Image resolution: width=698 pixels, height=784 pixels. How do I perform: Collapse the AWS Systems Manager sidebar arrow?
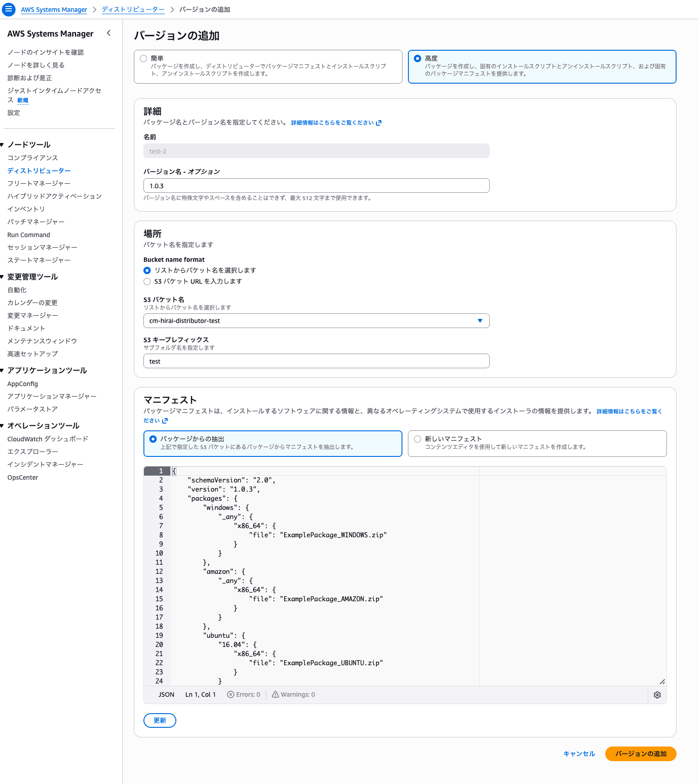[x=109, y=33]
